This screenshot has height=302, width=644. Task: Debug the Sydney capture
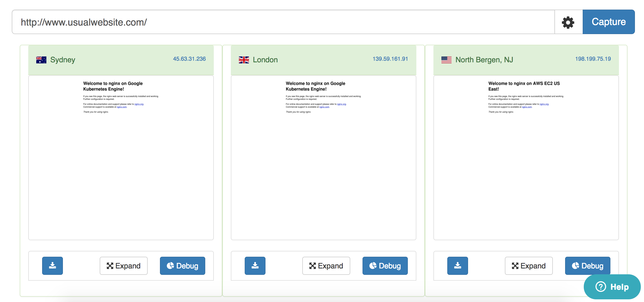183,266
